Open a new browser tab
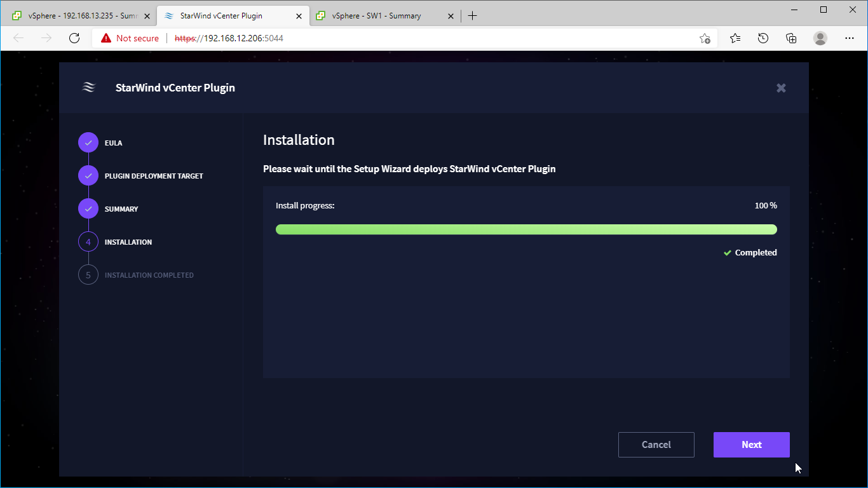This screenshot has height=488, width=868. coord(473,16)
